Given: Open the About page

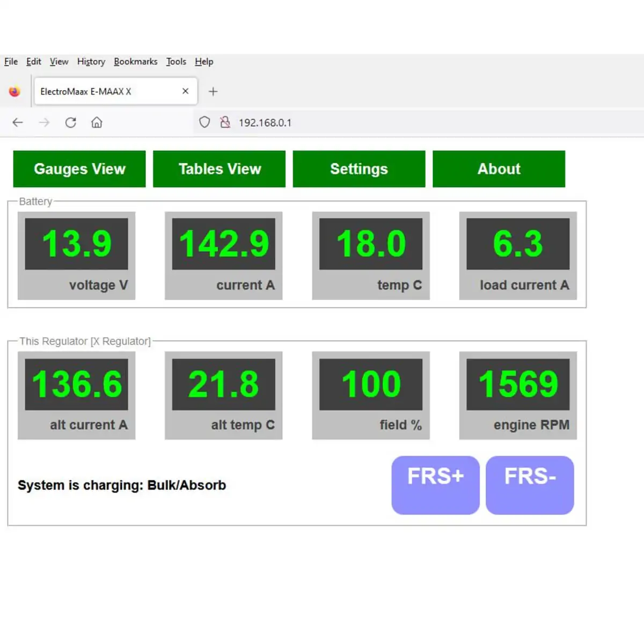Looking at the screenshot, I should (x=499, y=169).
